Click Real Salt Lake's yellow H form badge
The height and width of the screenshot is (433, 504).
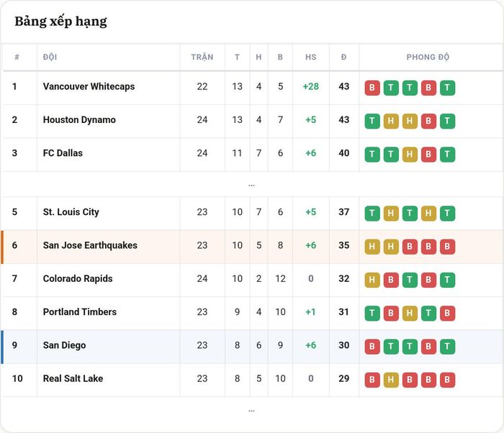[x=391, y=380]
